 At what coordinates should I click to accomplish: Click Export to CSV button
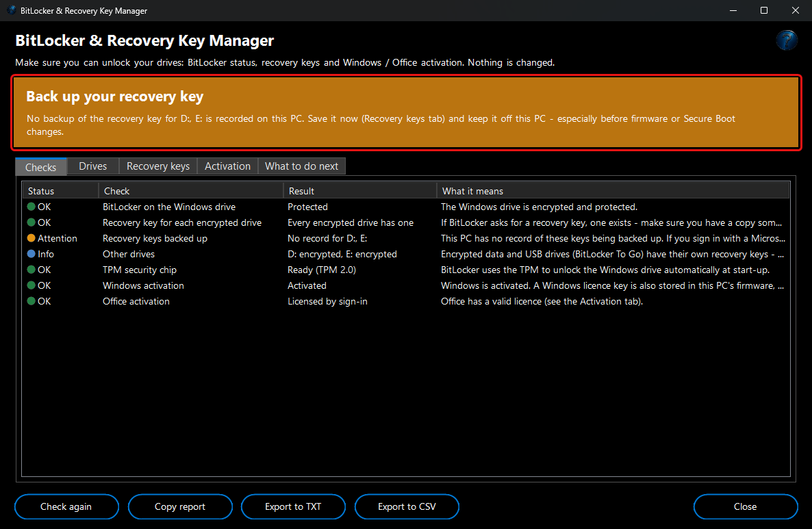click(407, 506)
